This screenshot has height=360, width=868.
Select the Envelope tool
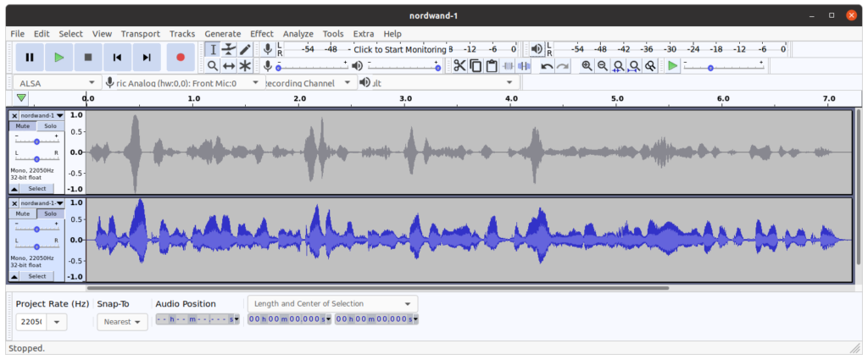tap(229, 50)
